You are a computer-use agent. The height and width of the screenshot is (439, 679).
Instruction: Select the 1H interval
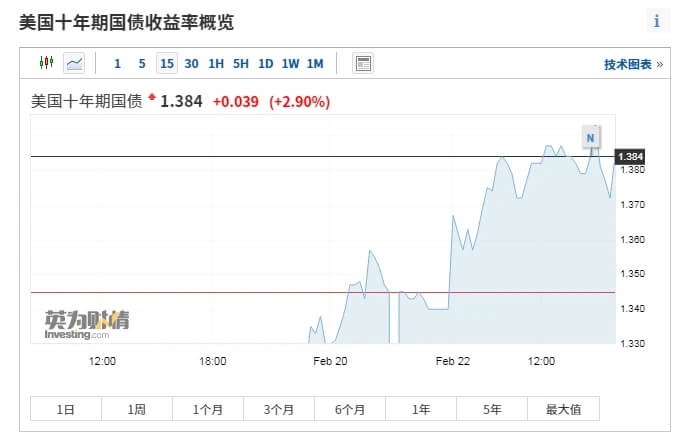(216, 64)
